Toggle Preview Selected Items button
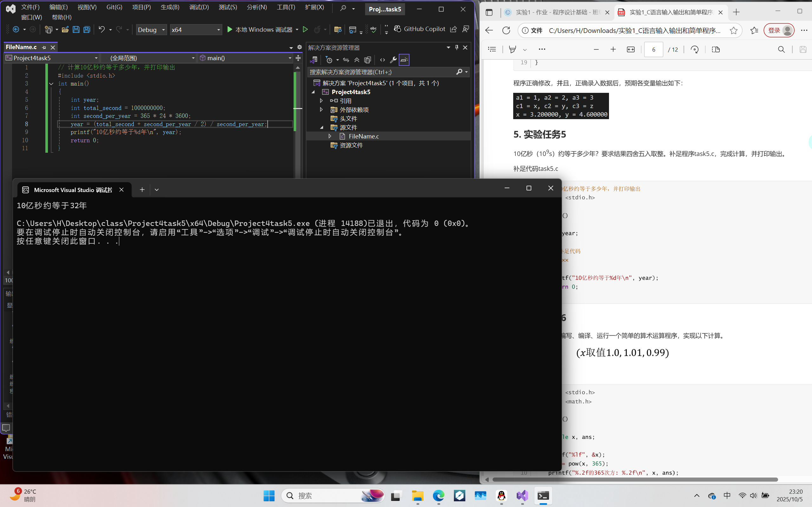 (404, 60)
